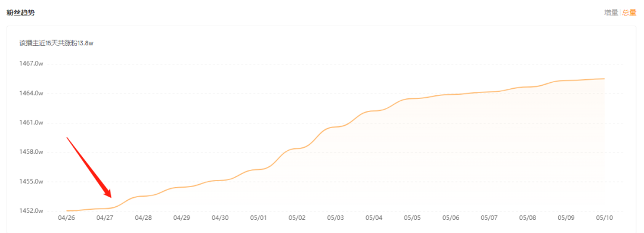This screenshot has height=233, width=644.
Task: Switch to the 增量 view
Action: 611,13
